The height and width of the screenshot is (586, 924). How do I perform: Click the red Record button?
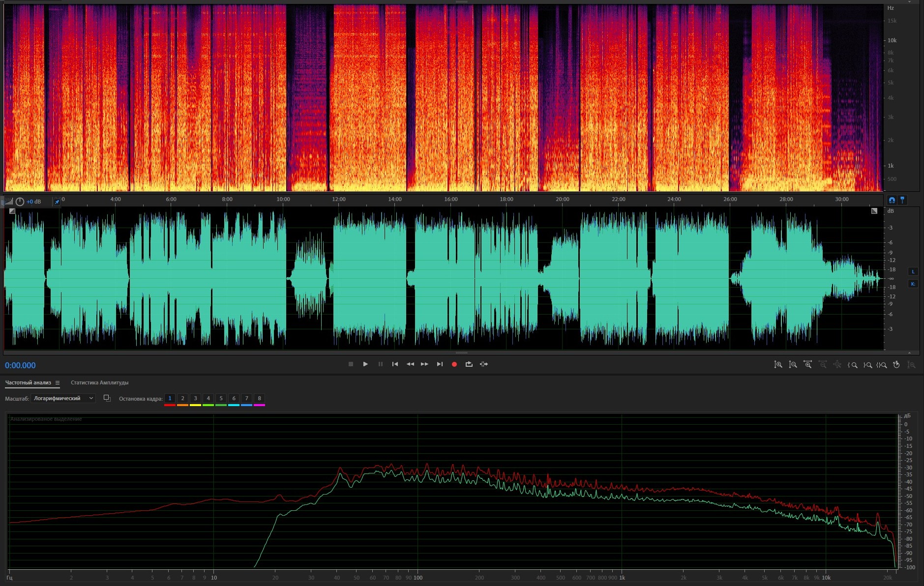pyautogui.click(x=454, y=364)
